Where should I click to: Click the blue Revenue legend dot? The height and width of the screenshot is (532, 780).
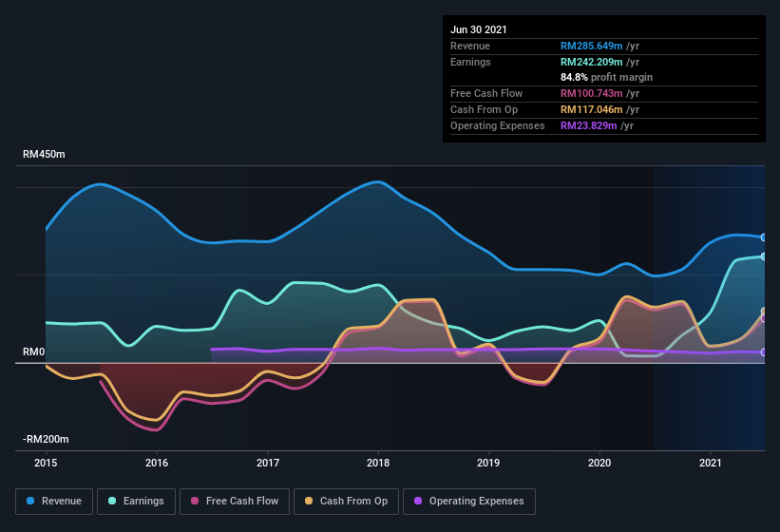(x=31, y=501)
